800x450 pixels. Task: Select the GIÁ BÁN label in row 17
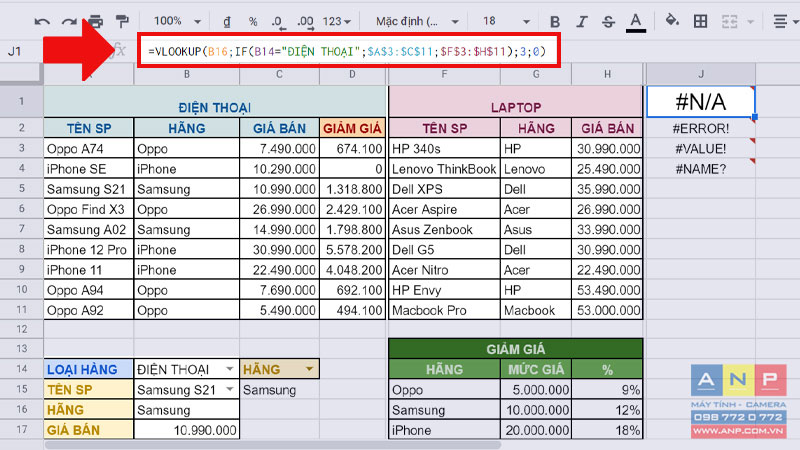point(89,430)
